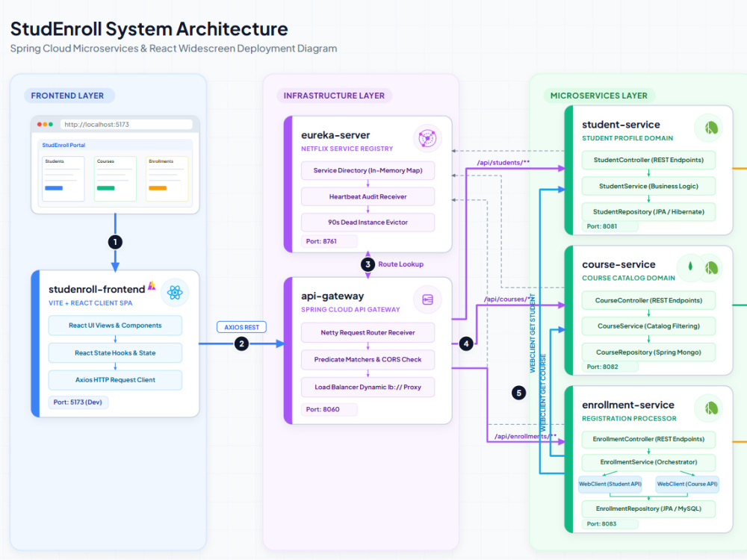Click the yellow dot in browser mockup
Viewport: 747px width, 560px height.
tap(46, 124)
